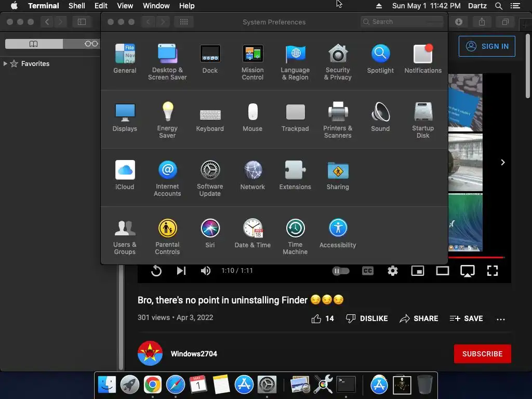
Task: Click the System Preferences search field
Action: pyautogui.click(x=402, y=22)
